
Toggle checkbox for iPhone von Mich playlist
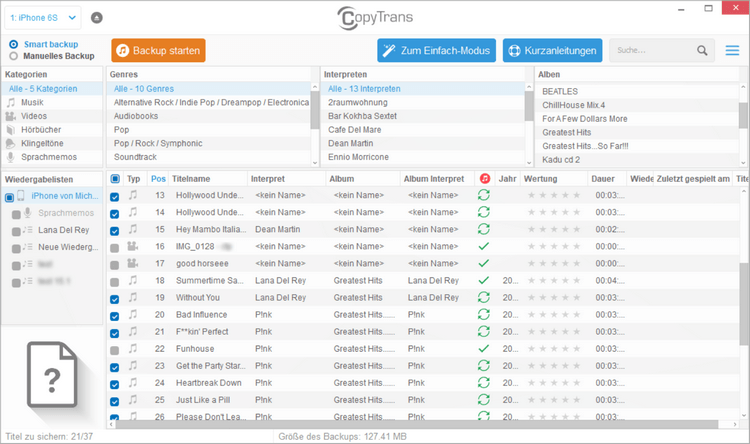(x=9, y=197)
